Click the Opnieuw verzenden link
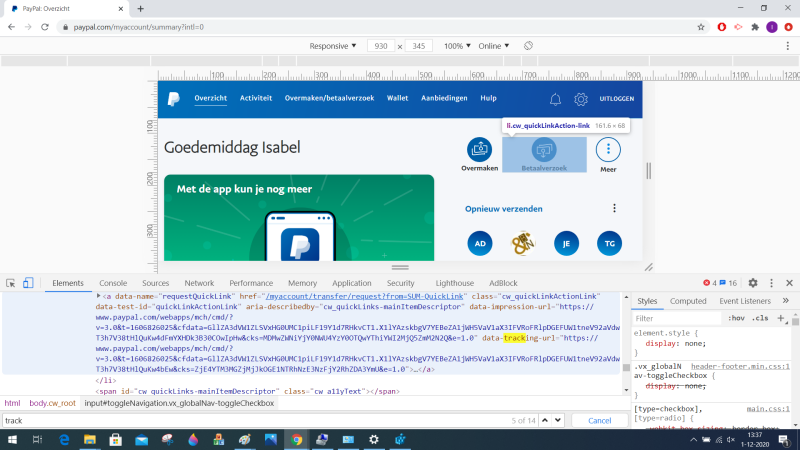 coord(504,209)
